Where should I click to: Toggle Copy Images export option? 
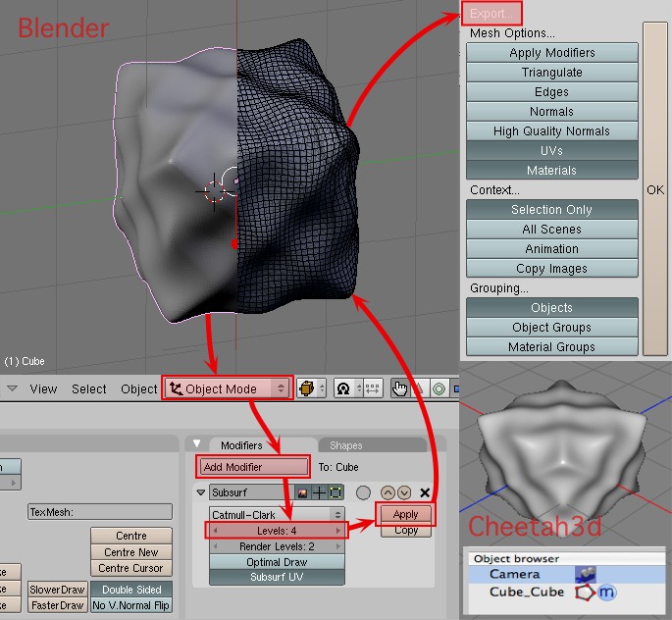pos(552,269)
